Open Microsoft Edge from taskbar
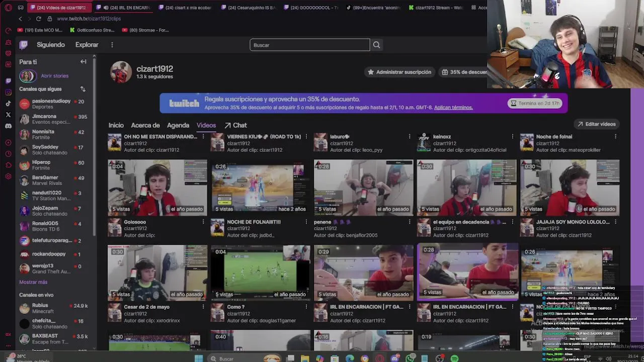Viewport: 644px width, 362px height. pyautogui.click(x=350, y=358)
